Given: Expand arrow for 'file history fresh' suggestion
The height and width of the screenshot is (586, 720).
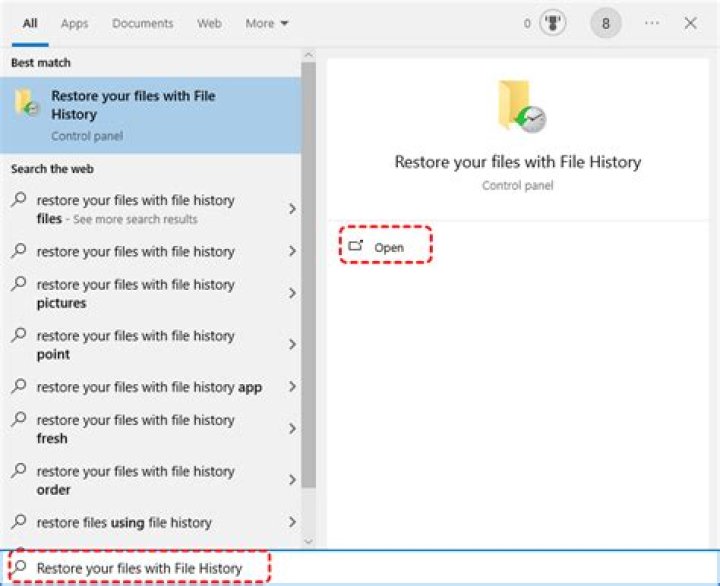Looking at the screenshot, I should (x=292, y=429).
